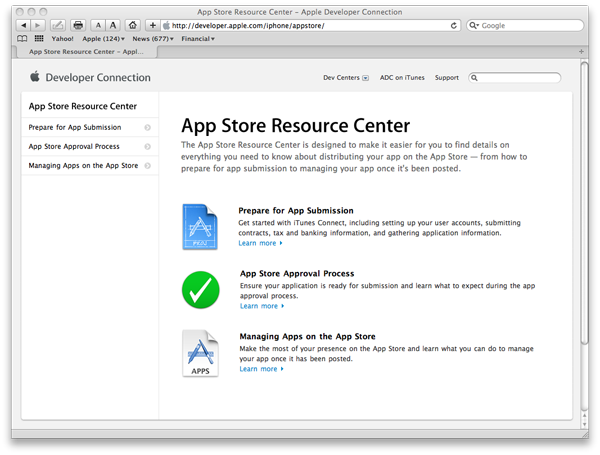Click the blue project blueprint icon
This screenshot has width=600, height=455.
pos(200,227)
